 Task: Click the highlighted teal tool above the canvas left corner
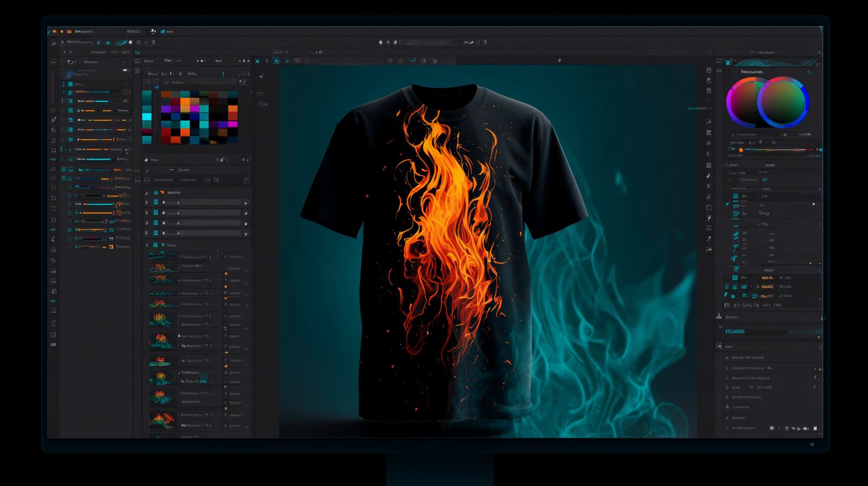[277, 61]
